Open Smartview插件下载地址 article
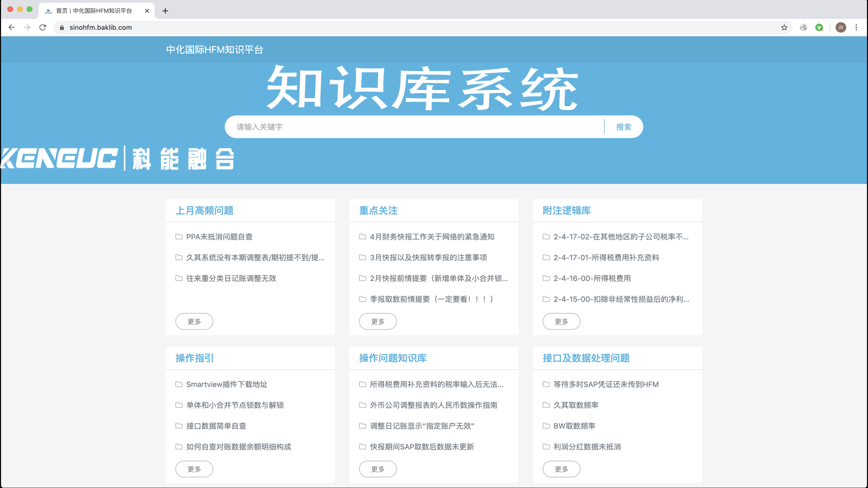 226,384
